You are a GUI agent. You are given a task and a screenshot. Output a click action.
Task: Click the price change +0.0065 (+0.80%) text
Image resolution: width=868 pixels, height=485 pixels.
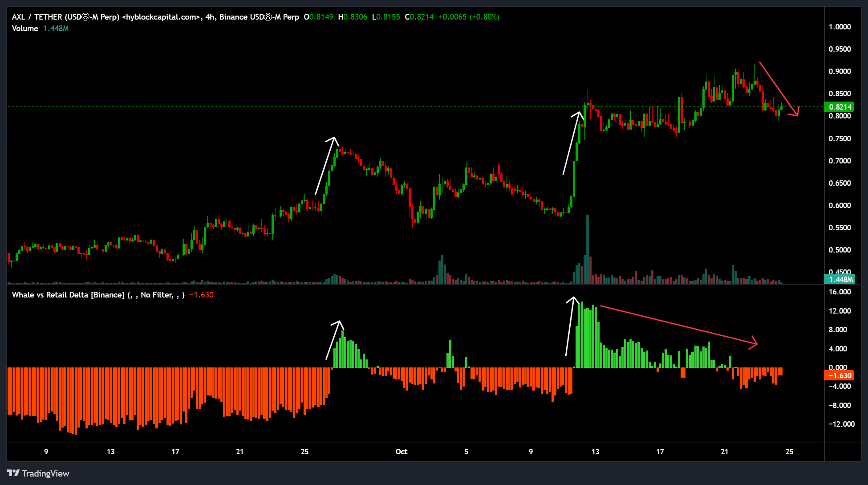click(x=469, y=17)
